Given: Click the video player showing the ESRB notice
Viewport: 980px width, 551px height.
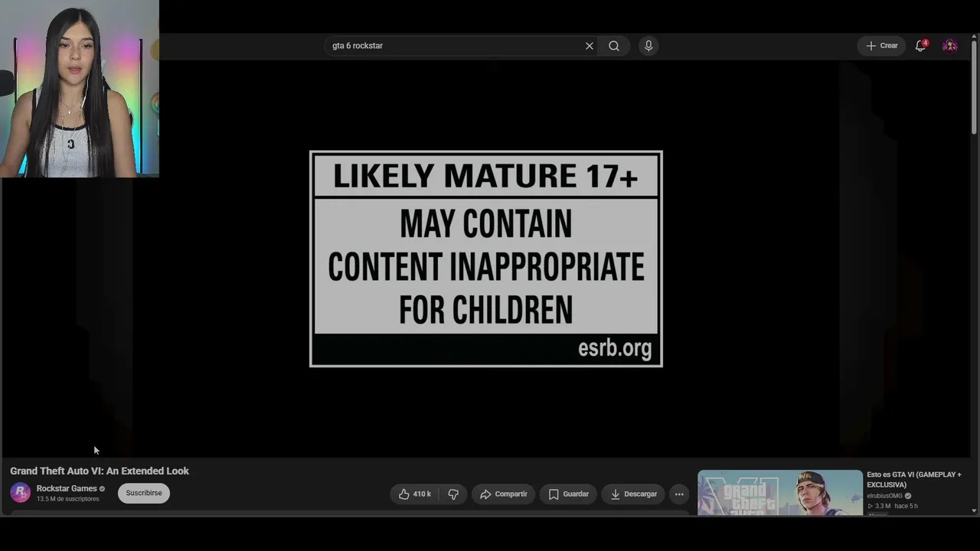Looking at the screenshot, I should [486, 259].
